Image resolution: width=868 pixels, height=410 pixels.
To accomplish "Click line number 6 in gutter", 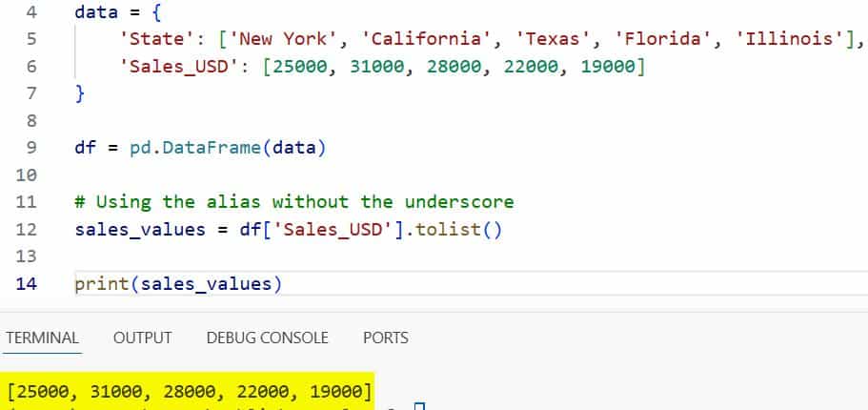I will coord(31,67).
